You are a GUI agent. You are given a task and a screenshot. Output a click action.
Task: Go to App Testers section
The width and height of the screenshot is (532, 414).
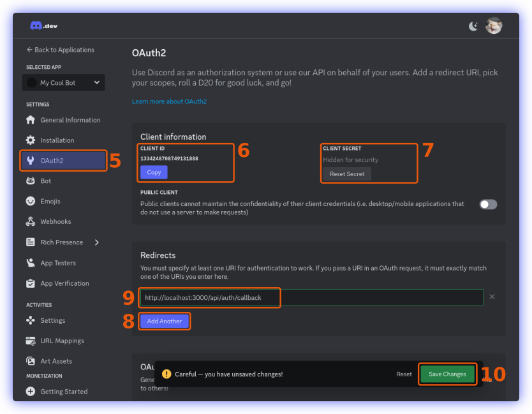pos(57,263)
